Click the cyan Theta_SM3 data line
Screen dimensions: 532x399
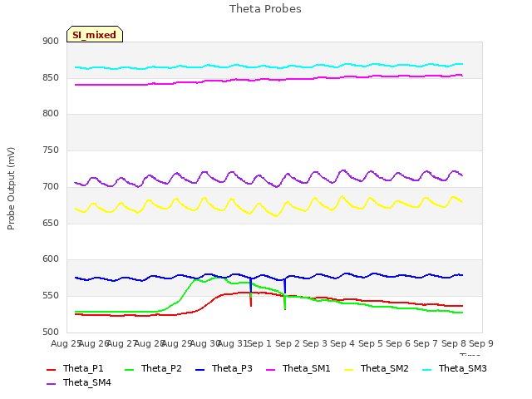coord(268,66)
